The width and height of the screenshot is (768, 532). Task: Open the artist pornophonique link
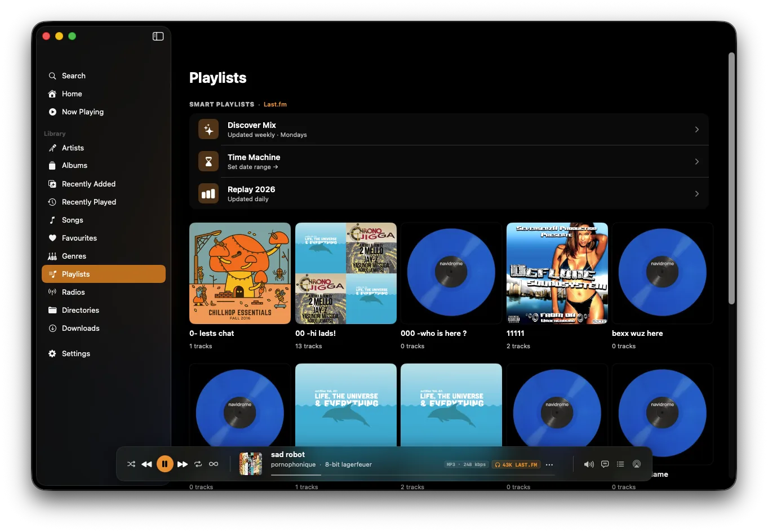(293, 465)
